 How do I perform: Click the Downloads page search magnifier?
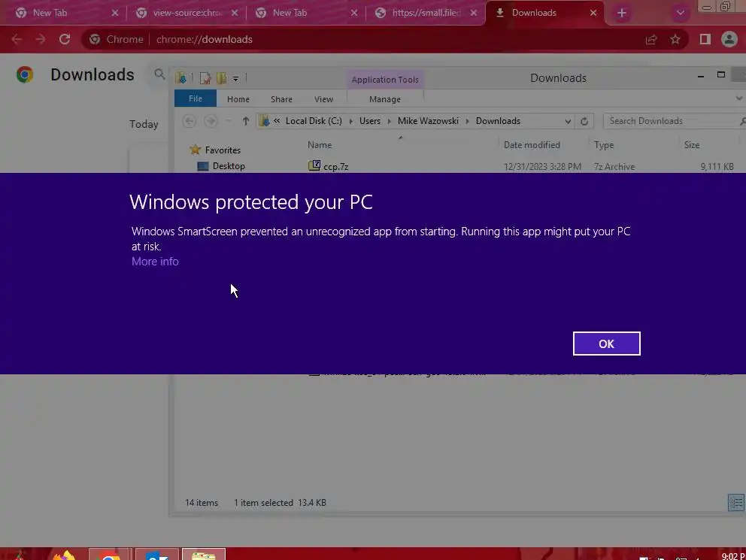pos(159,74)
